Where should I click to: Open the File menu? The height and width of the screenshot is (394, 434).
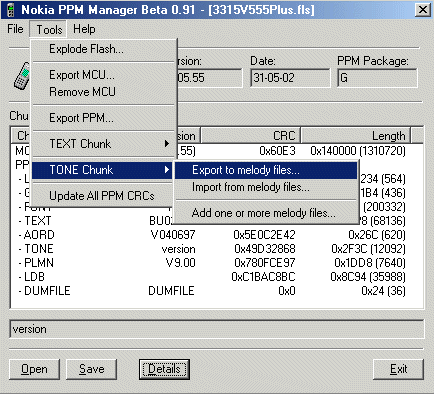(x=15, y=29)
